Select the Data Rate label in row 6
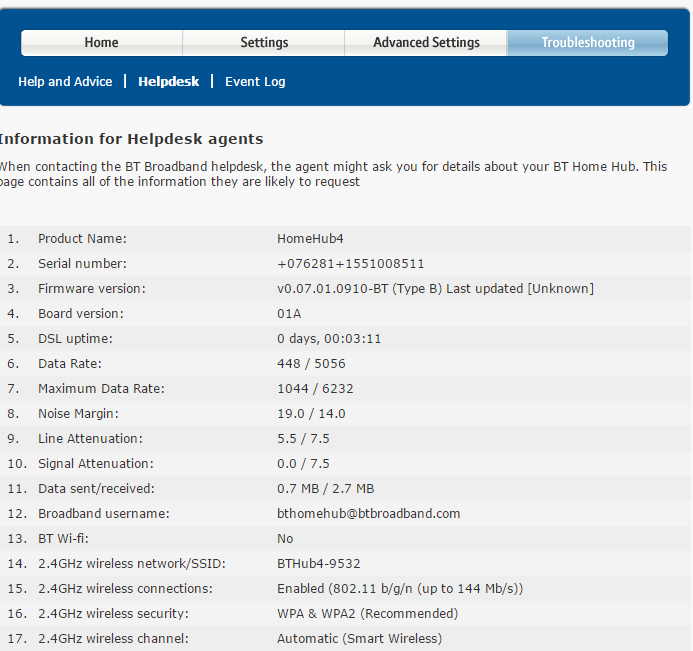Image resolution: width=693 pixels, height=651 pixels. 70,364
